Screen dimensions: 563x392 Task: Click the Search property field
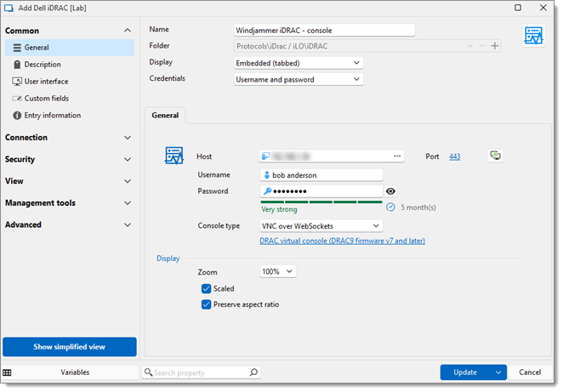click(x=201, y=372)
